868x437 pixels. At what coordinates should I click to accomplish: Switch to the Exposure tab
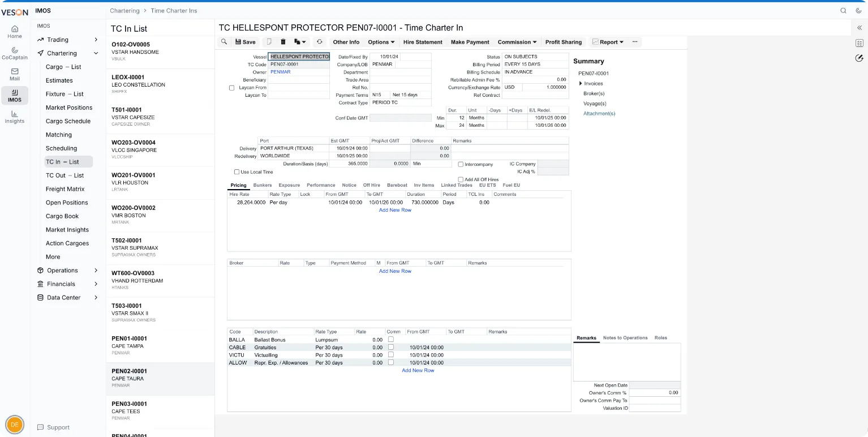289,185
